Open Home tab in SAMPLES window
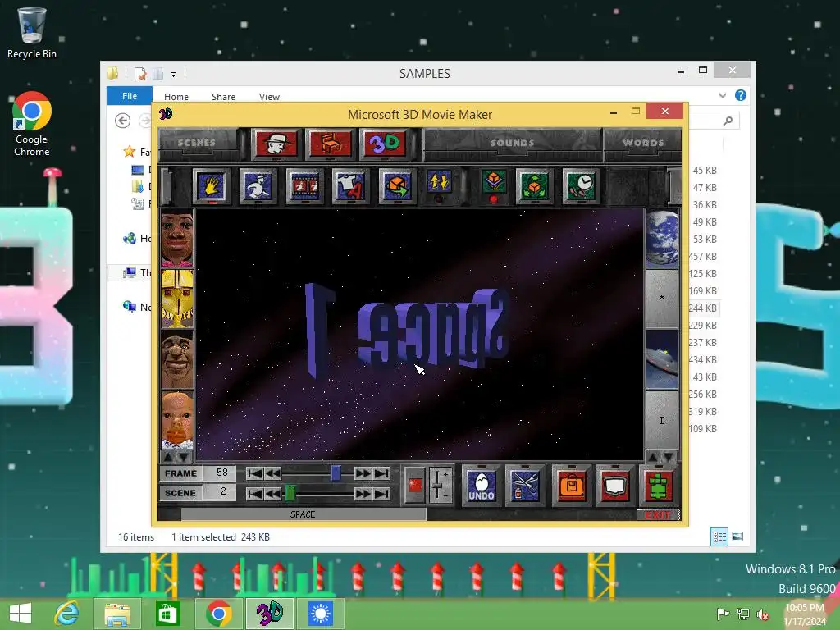The image size is (840, 630). pos(176,97)
